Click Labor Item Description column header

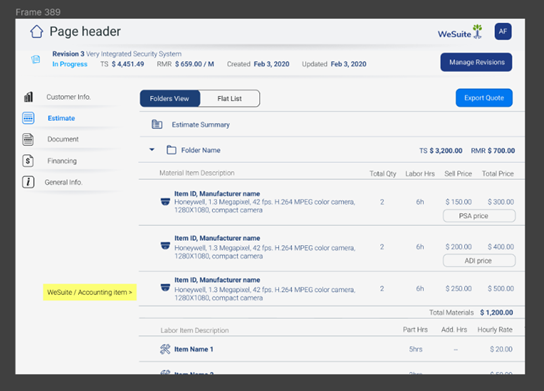(x=195, y=330)
